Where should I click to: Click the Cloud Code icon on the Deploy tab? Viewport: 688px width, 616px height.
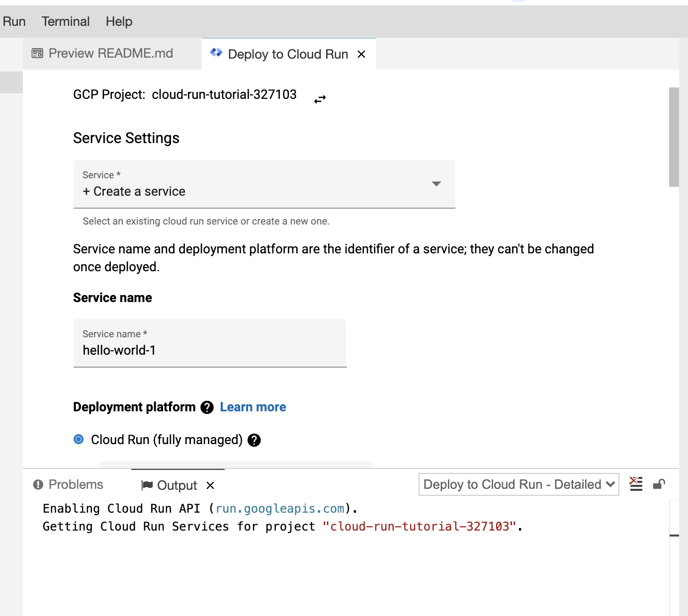tap(216, 52)
